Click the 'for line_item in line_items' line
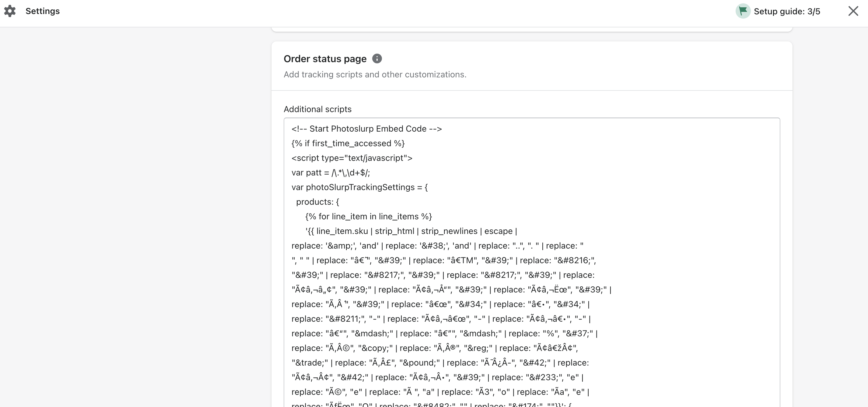This screenshot has height=407, width=868. pos(369,217)
